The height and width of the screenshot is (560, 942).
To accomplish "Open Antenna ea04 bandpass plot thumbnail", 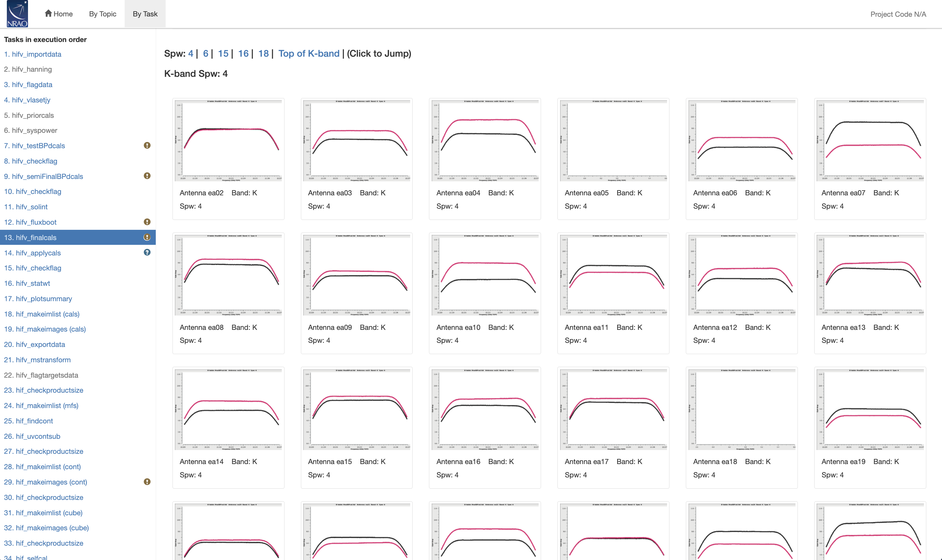I will (485, 140).
